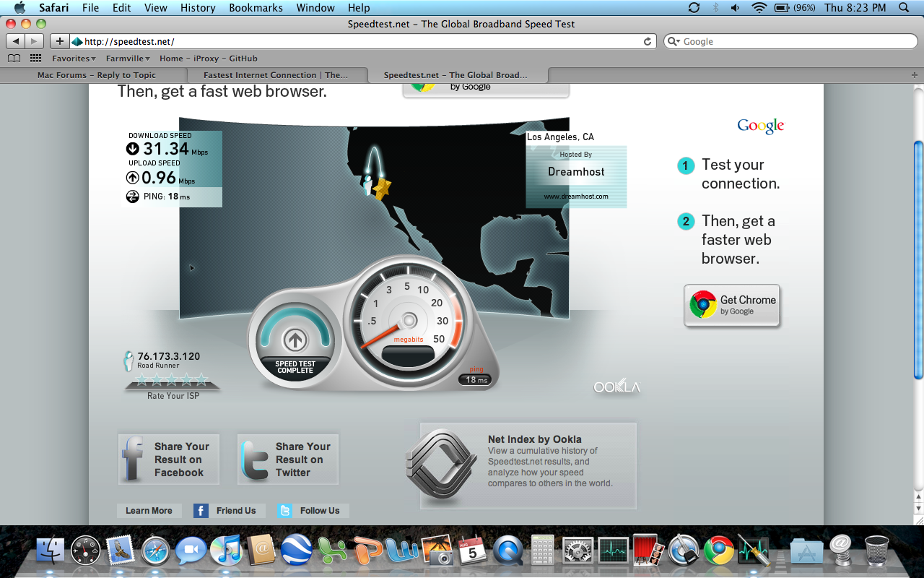
Task: Click the Wi-Fi status icon in menu bar
Action: (759, 8)
